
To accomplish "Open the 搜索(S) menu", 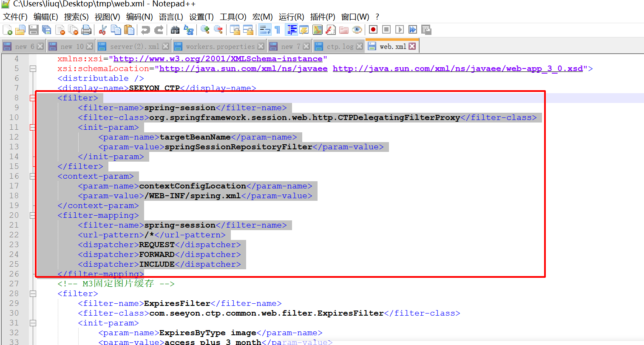I will tap(76, 17).
